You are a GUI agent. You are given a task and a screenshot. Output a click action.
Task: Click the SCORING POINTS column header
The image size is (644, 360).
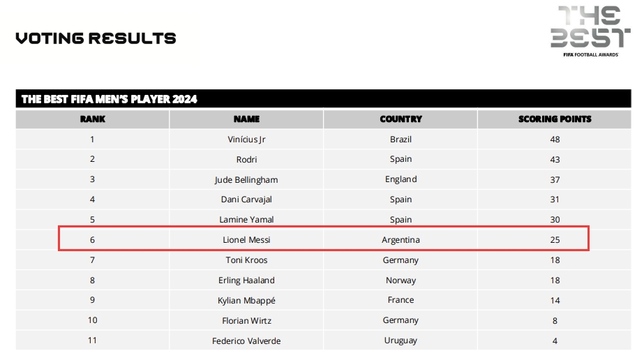555,119
